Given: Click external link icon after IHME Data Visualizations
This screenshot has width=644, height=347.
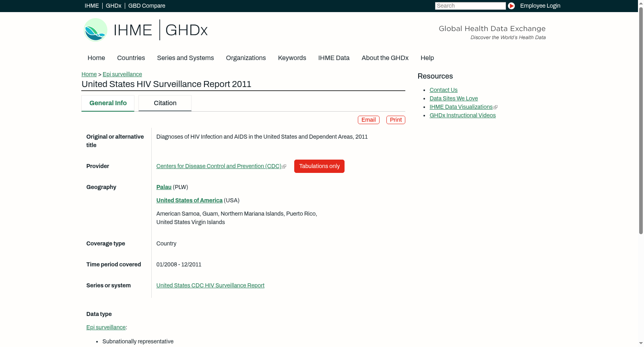Looking at the screenshot, I should coord(495,107).
